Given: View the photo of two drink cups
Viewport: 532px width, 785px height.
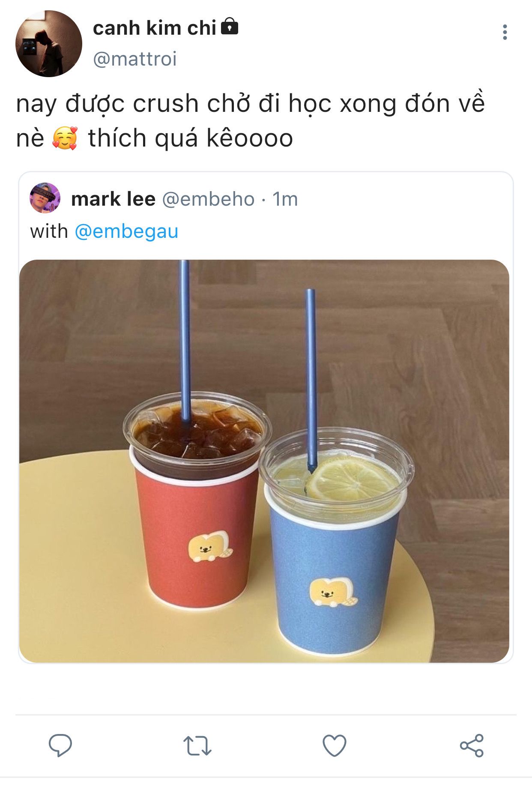Looking at the screenshot, I should click(264, 461).
